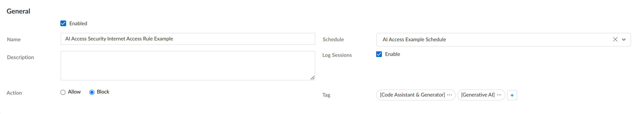The height and width of the screenshot is (114, 644).
Task: Open ellipsis menu on Code Assistant tag
Action: [x=450, y=95]
